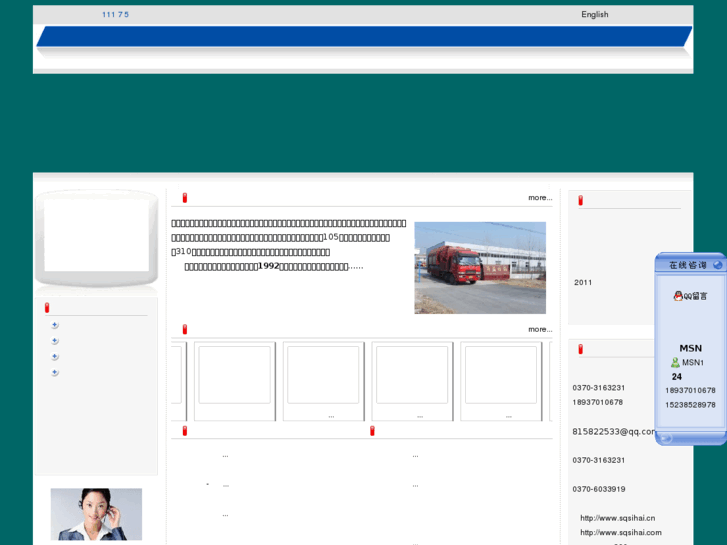Click the customer service headset woman photo
The image size is (727, 545).
(96, 514)
